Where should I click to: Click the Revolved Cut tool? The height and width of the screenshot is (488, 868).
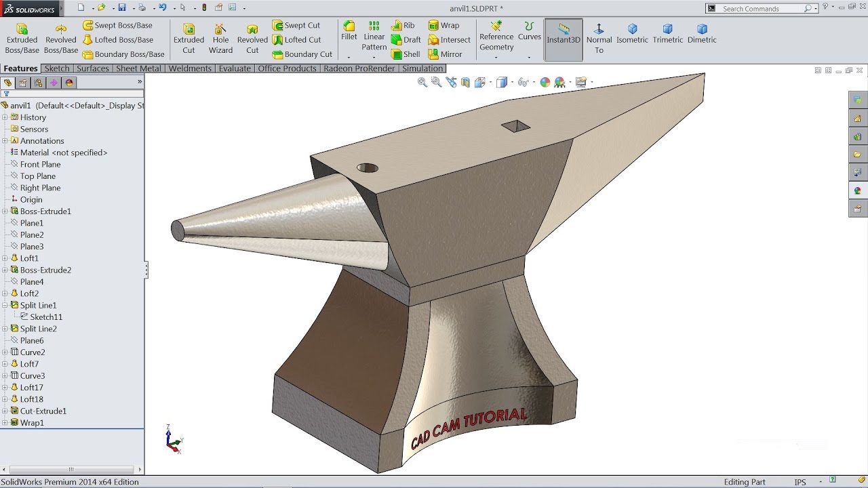[x=252, y=39]
